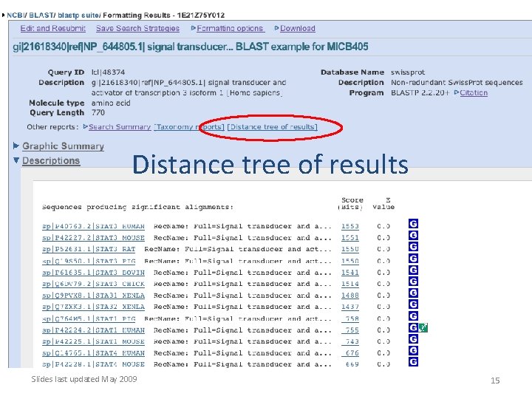Screen dimensions: 532x399
Task: Open the Search Summary report
Action: pos(120,127)
